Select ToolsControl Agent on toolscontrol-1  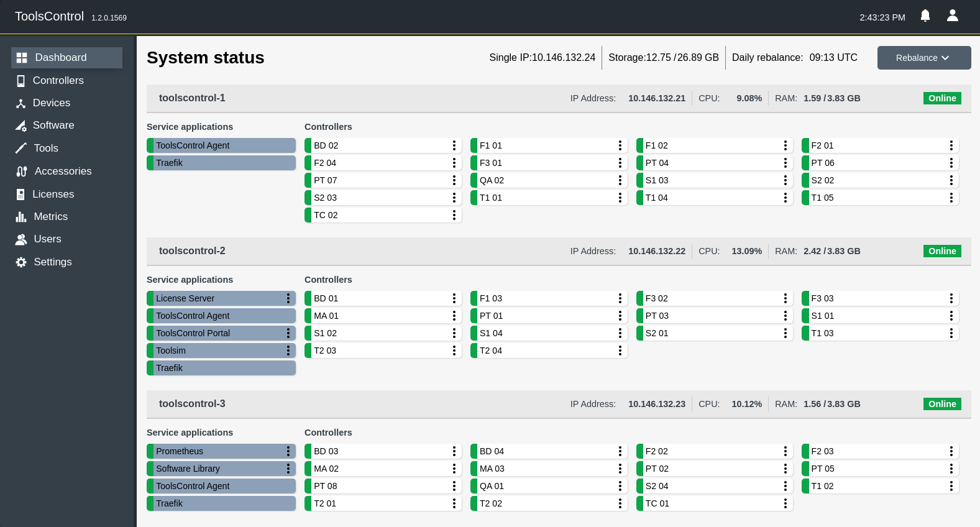coord(221,145)
